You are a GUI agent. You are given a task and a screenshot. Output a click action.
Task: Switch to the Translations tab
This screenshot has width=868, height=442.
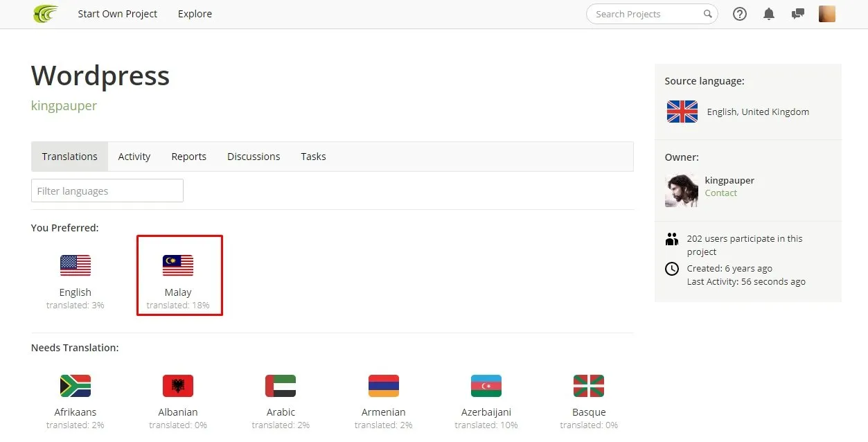point(69,157)
